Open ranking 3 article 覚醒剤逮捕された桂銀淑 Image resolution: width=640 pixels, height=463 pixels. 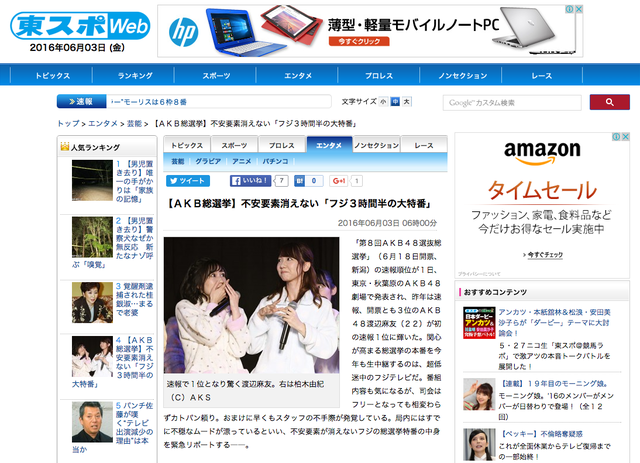[135, 299]
